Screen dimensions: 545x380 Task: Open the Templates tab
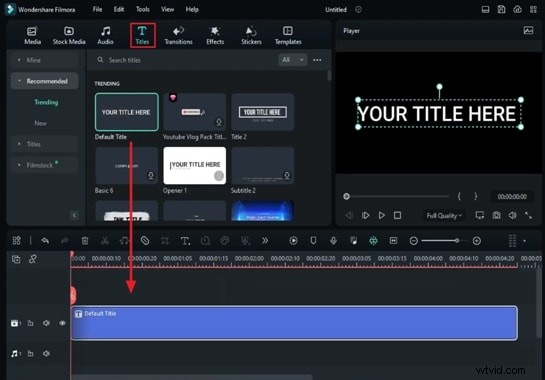click(x=288, y=35)
